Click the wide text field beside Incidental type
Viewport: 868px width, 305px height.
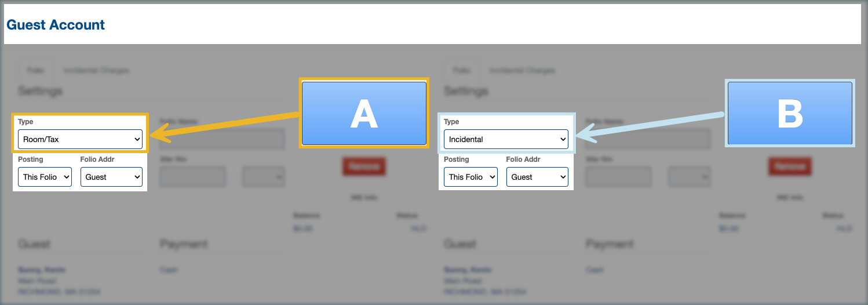click(648, 139)
